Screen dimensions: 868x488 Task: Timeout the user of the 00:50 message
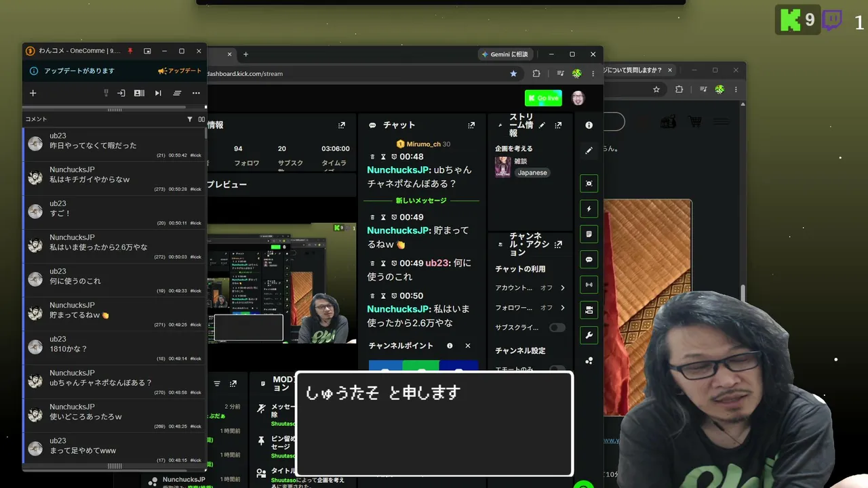coord(383,296)
